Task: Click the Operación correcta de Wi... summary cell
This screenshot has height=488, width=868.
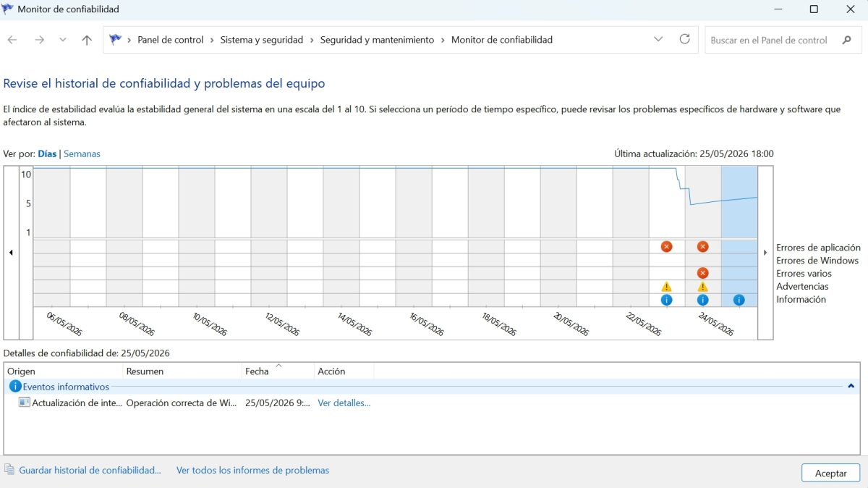Action: [182, 403]
